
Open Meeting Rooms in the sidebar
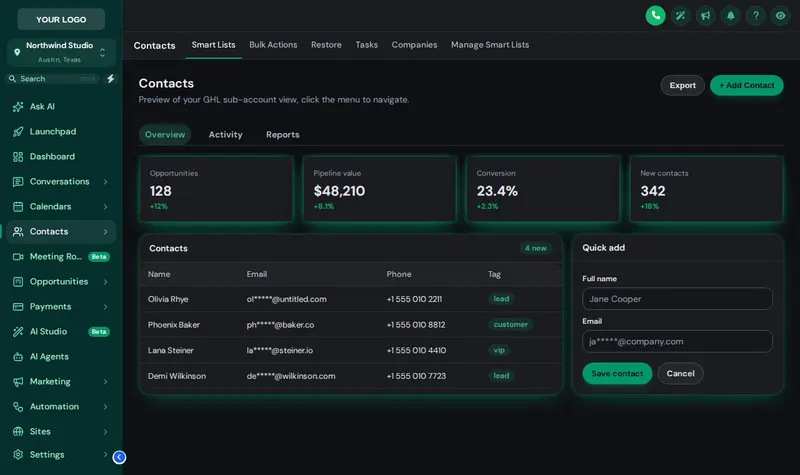point(61,256)
